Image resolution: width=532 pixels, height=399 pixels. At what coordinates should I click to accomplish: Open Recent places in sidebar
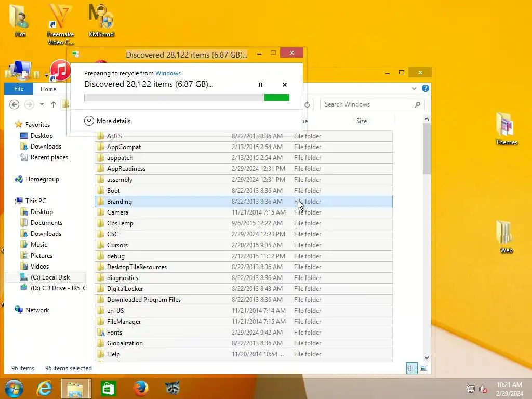pos(49,157)
